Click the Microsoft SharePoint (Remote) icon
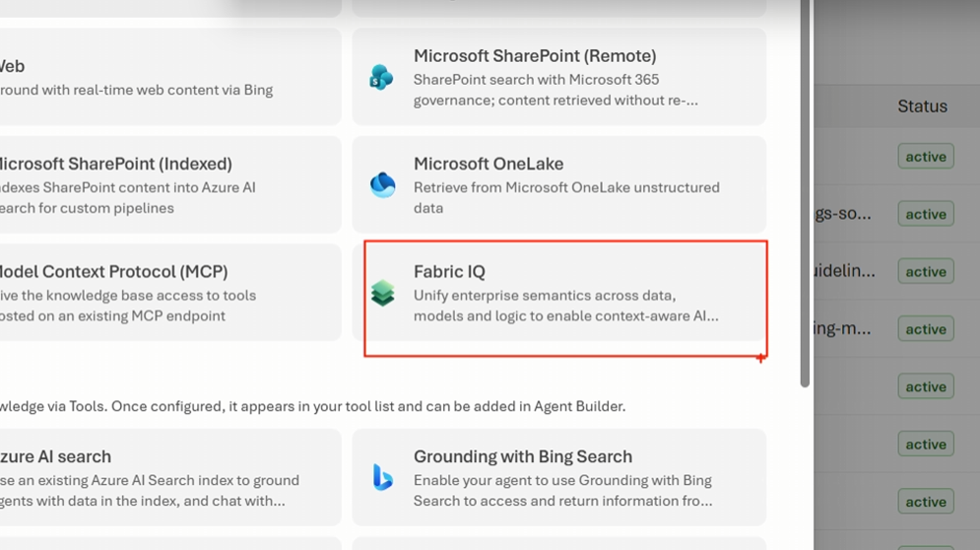This screenshot has height=550, width=980. pyautogui.click(x=381, y=77)
